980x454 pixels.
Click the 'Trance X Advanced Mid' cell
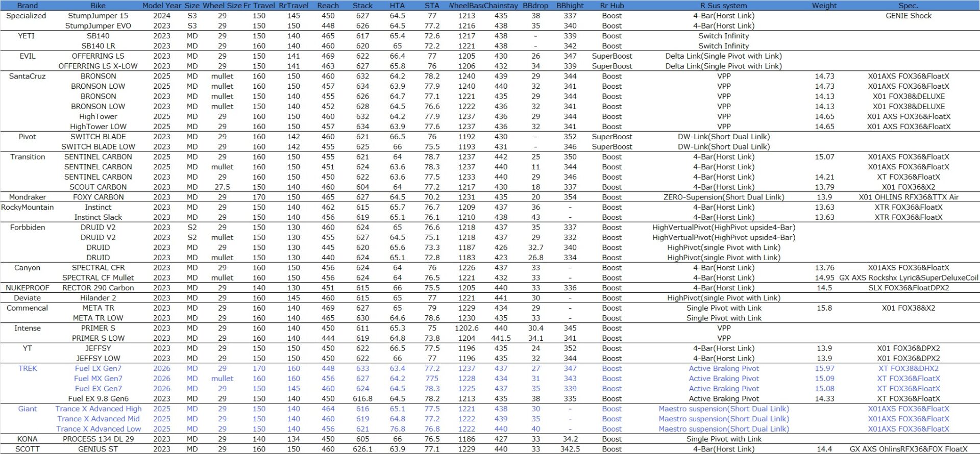tap(98, 419)
